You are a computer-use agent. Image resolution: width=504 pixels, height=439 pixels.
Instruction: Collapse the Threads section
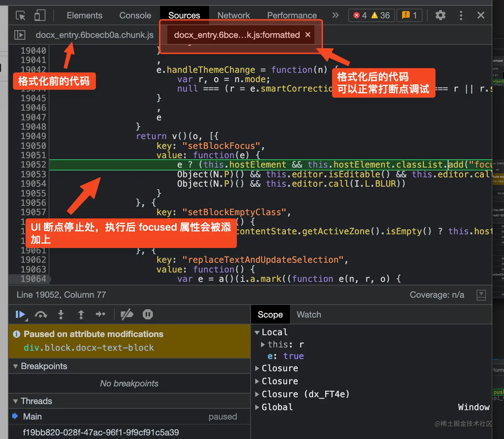click(x=16, y=402)
